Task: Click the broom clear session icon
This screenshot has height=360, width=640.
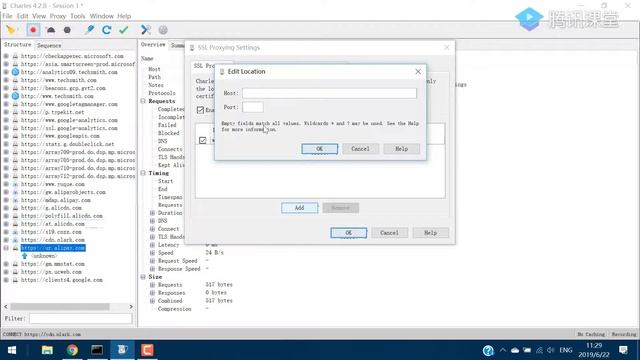Action: 11,30
